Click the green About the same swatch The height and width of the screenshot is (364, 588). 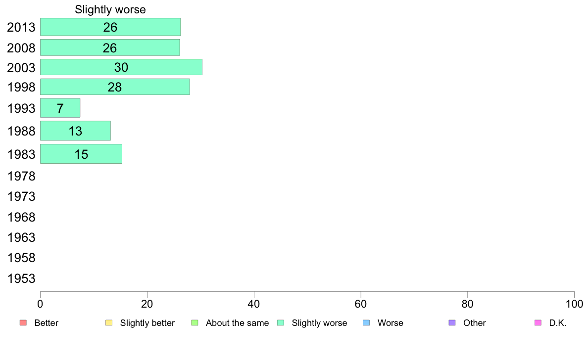195,323
